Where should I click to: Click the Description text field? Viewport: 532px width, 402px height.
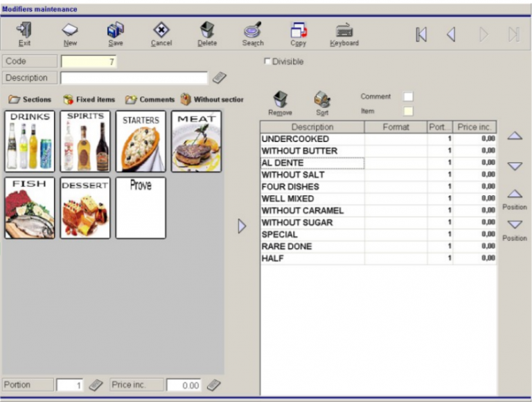coord(134,78)
